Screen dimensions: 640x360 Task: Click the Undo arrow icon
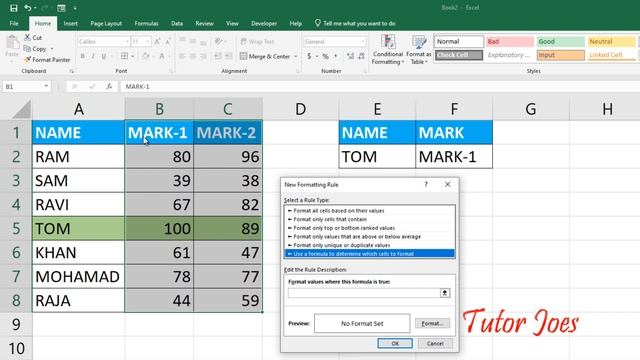pos(27,8)
